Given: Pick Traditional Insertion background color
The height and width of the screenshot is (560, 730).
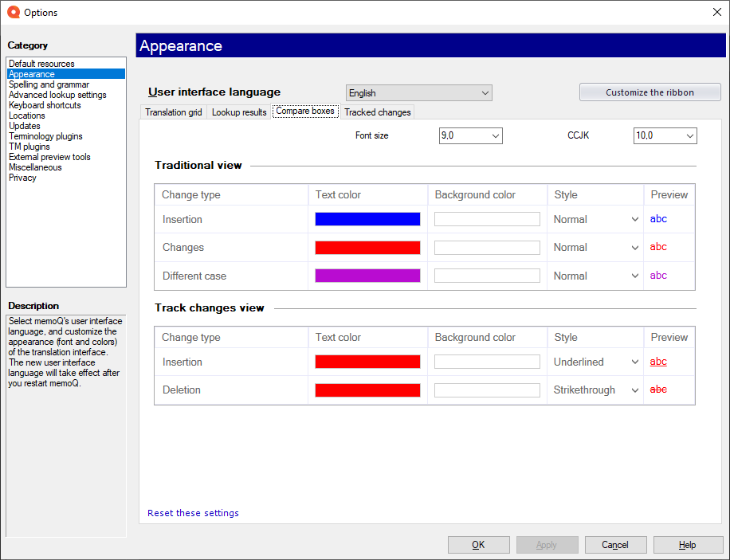Looking at the screenshot, I should pos(487,219).
